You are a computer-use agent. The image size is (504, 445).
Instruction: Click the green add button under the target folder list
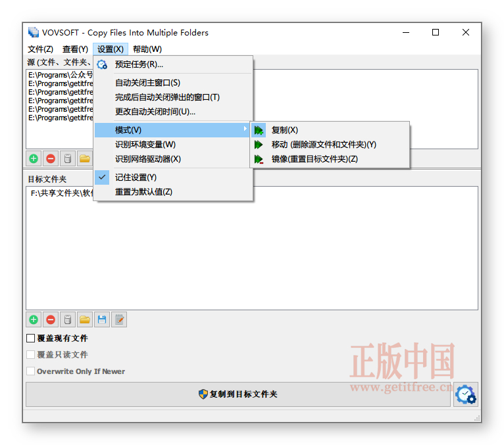34,320
